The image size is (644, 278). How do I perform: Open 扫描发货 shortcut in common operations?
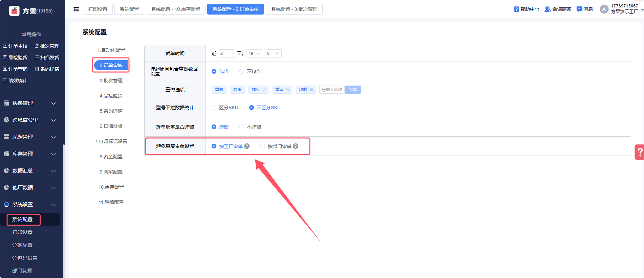47,57
